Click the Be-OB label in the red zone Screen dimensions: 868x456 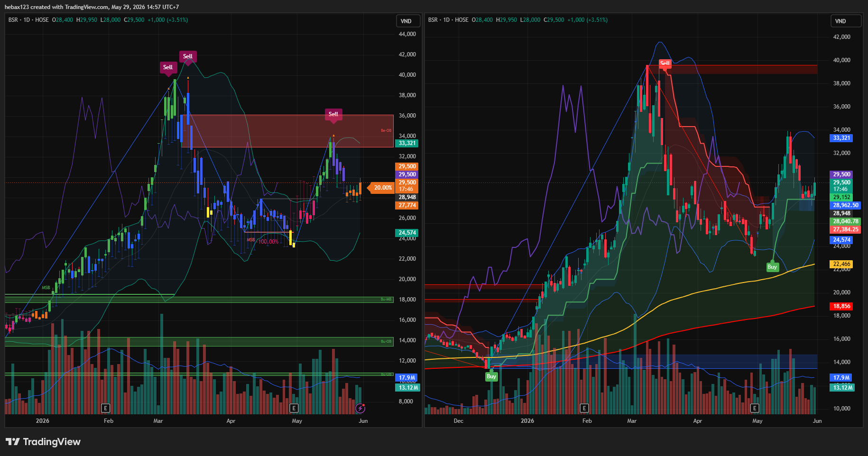[x=386, y=130]
